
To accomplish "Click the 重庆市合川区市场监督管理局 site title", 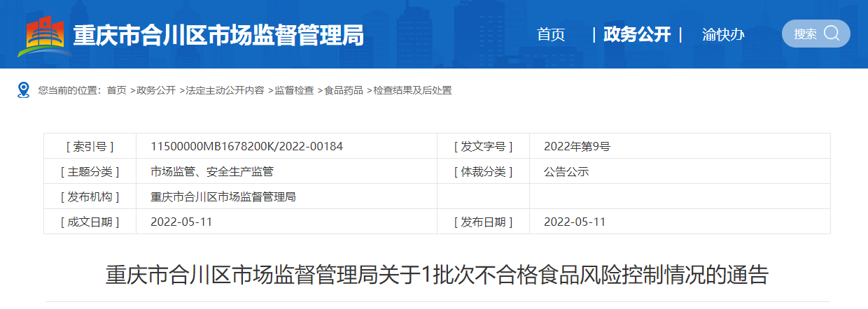I will [218, 35].
